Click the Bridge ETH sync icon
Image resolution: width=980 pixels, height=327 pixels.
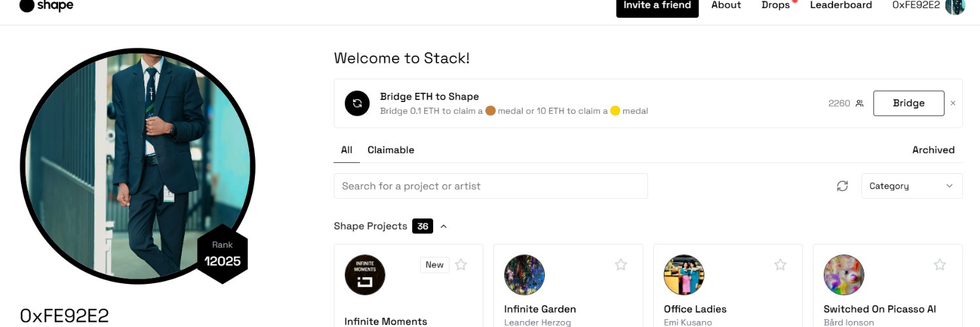click(357, 103)
